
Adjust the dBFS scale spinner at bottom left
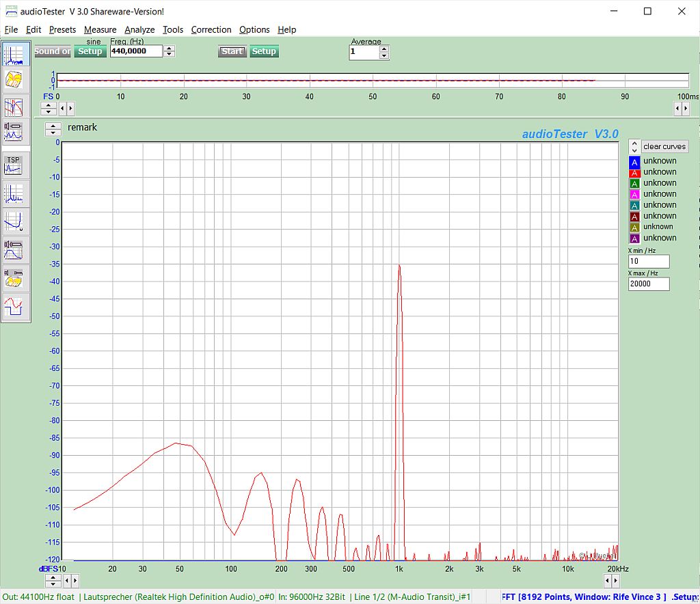[x=53, y=580]
